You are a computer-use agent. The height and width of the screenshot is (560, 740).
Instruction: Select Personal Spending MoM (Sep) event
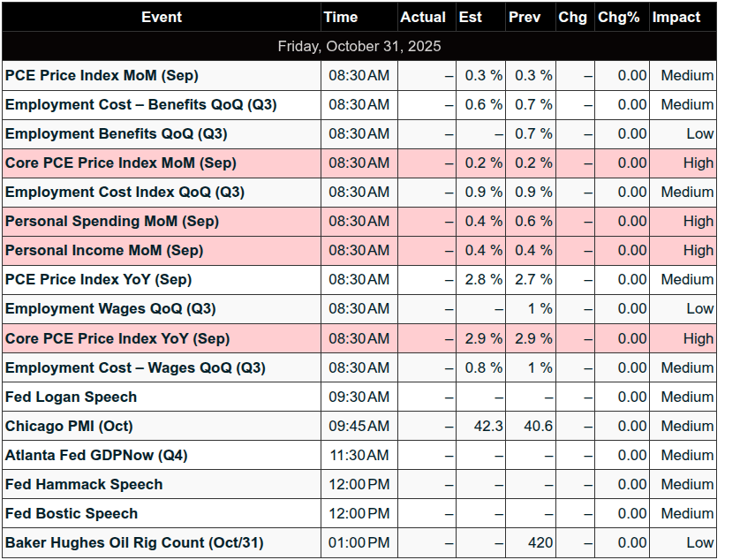tap(112, 221)
